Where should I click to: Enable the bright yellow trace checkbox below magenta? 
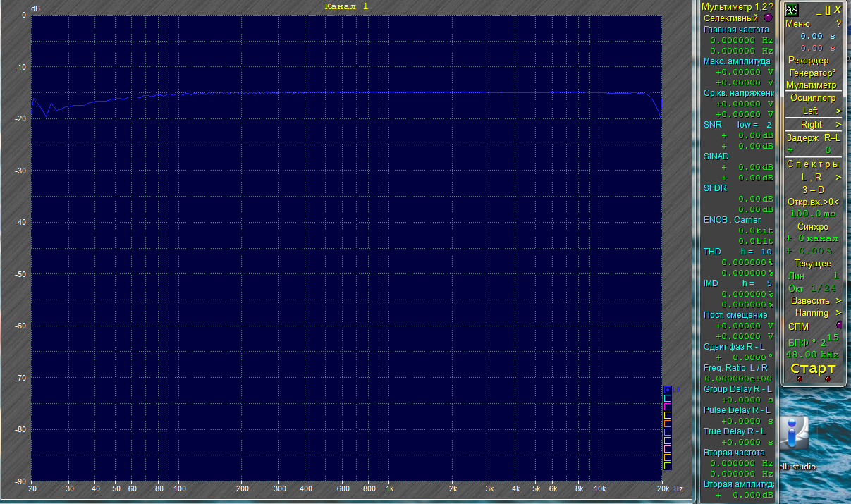click(667, 415)
